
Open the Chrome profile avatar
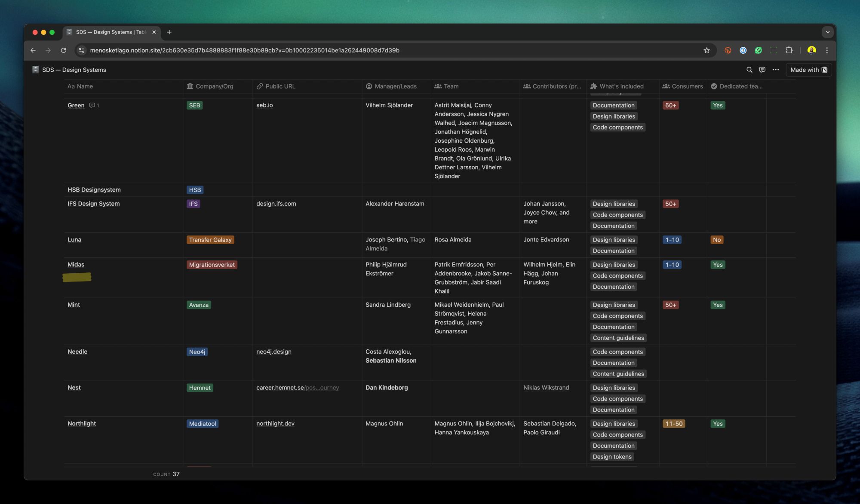[811, 50]
